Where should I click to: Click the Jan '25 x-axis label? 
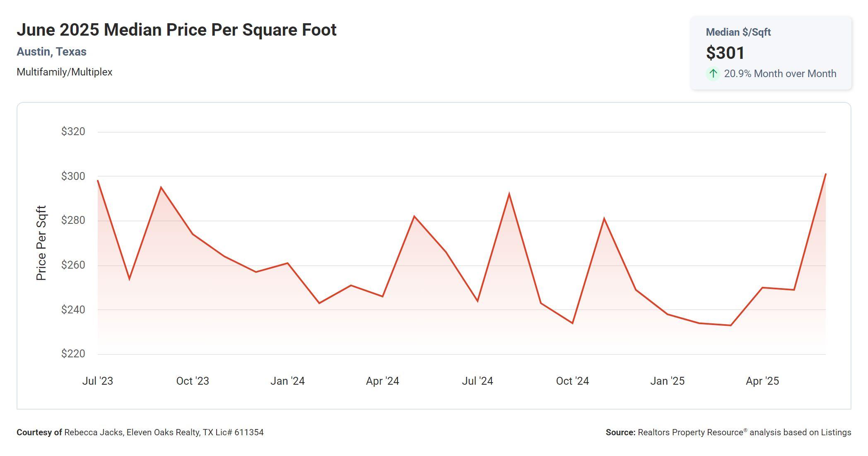tap(667, 381)
